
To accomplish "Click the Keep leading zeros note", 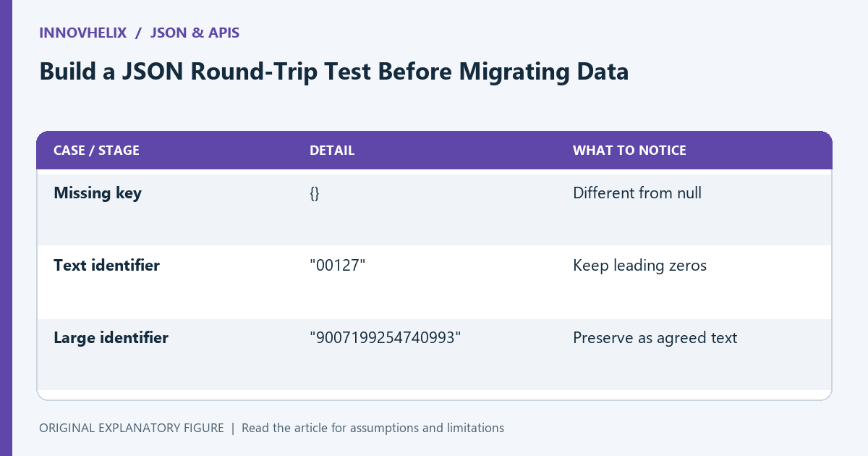I will [639, 266].
